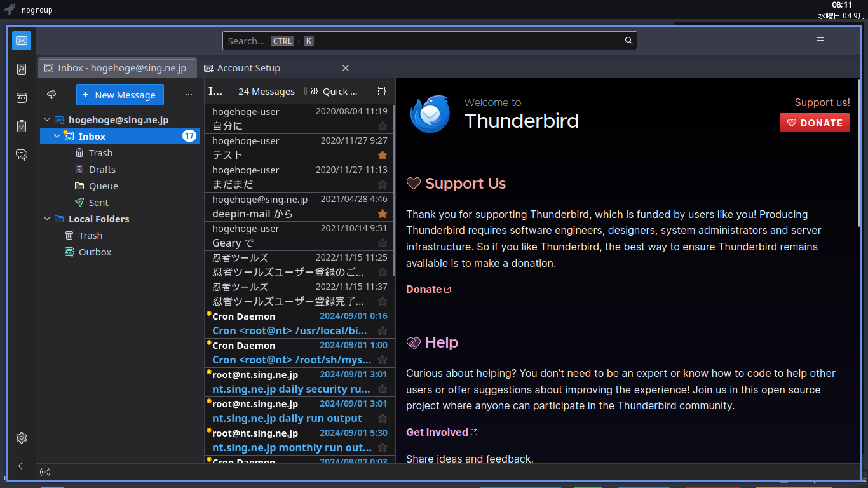Star the nt.sing.ne.jp monthly run output message
This screenshot has height=488, width=868.
click(x=383, y=447)
